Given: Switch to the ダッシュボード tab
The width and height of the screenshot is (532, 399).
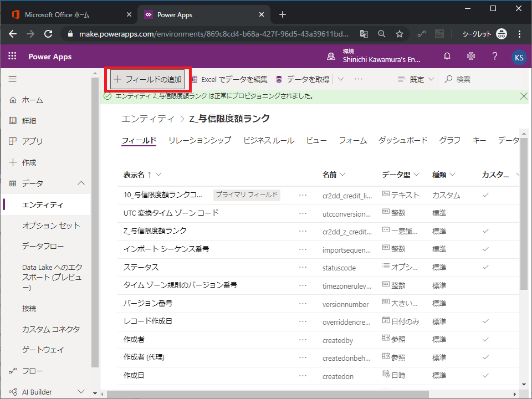Looking at the screenshot, I should click(x=403, y=140).
